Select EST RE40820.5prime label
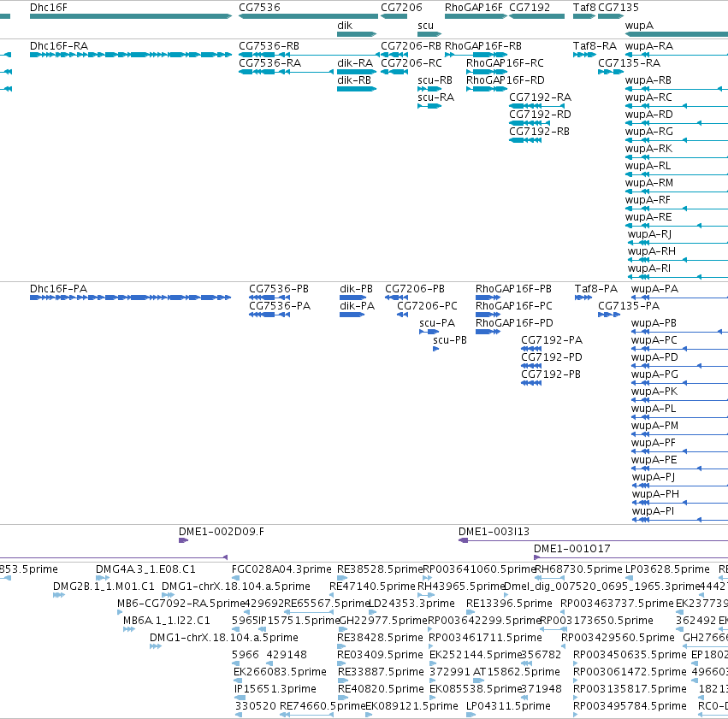This screenshot has height=719, width=728. coord(381,689)
